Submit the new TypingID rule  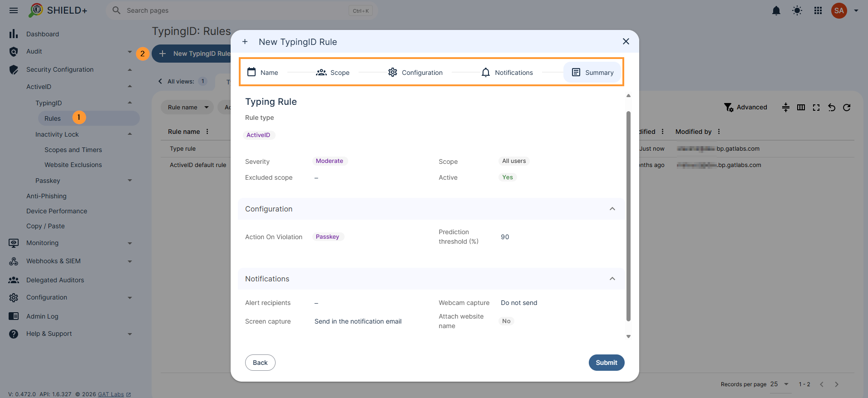click(x=607, y=363)
